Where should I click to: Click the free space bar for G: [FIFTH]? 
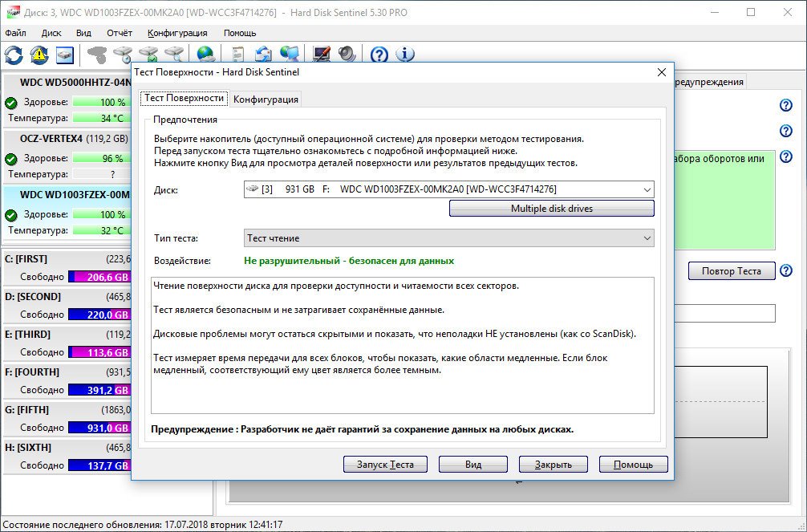(x=99, y=428)
